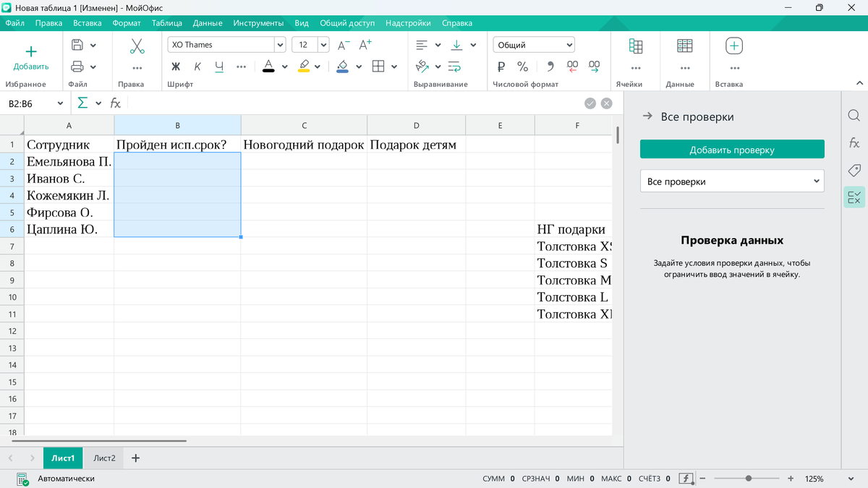Toggle data validation sidebar icon
The width and height of the screenshot is (868, 488).
click(x=854, y=197)
